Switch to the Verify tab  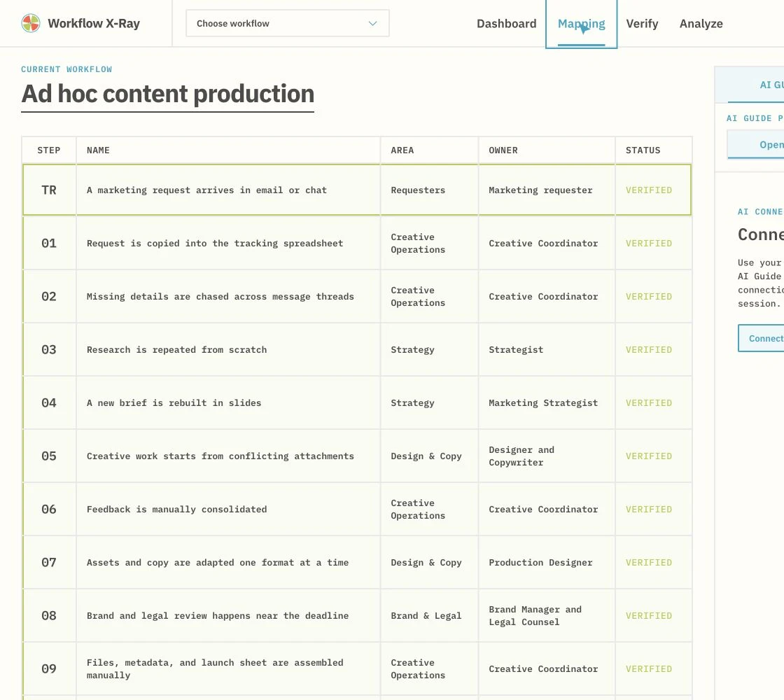click(x=642, y=24)
